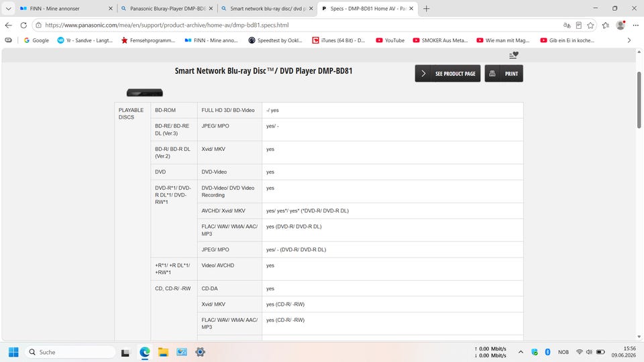Image resolution: width=644 pixels, height=362 pixels.
Task: Open Microsoft Edge from the taskbar
Action: (145, 352)
